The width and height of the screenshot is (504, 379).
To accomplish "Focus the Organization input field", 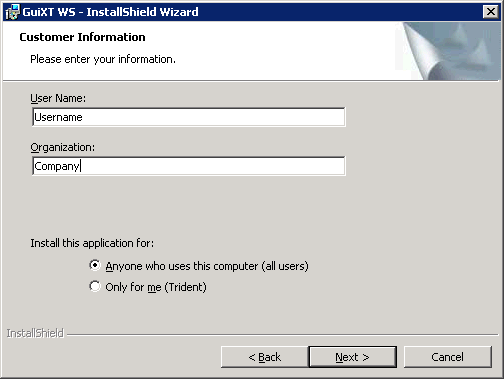I will 189,166.
